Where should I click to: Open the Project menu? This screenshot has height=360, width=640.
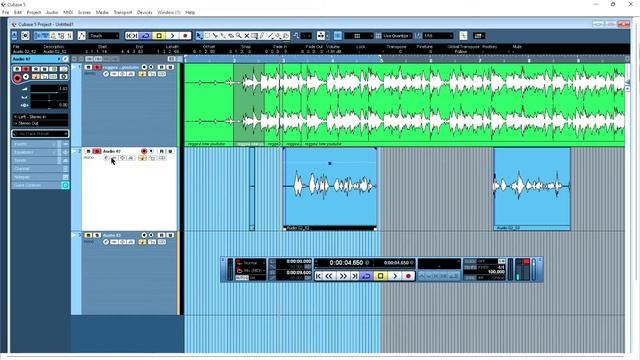pyautogui.click(x=33, y=13)
